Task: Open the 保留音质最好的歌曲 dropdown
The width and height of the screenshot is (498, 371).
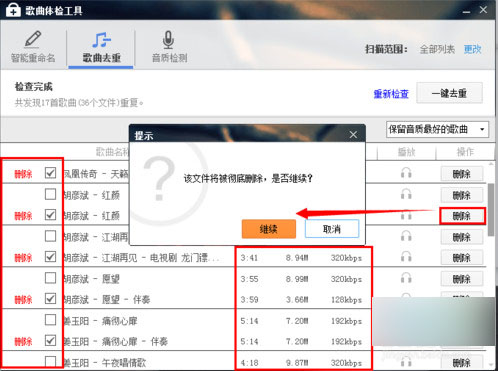Action: click(437, 129)
